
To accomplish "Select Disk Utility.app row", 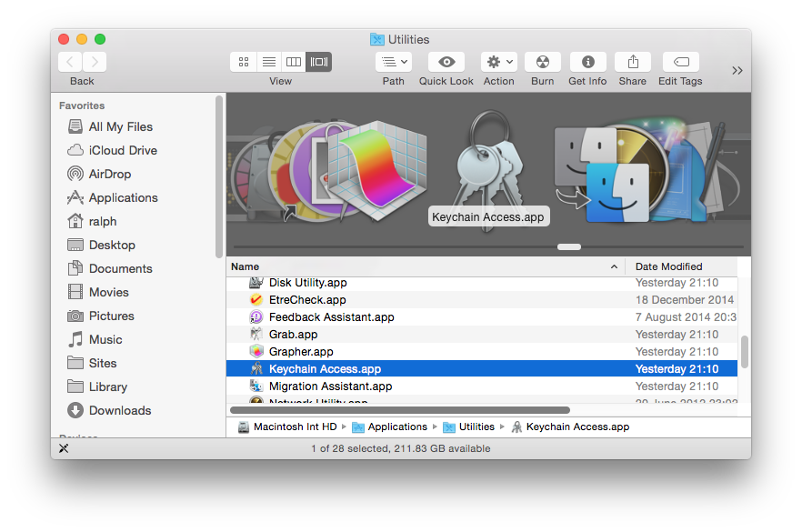I will click(x=481, y=282).
